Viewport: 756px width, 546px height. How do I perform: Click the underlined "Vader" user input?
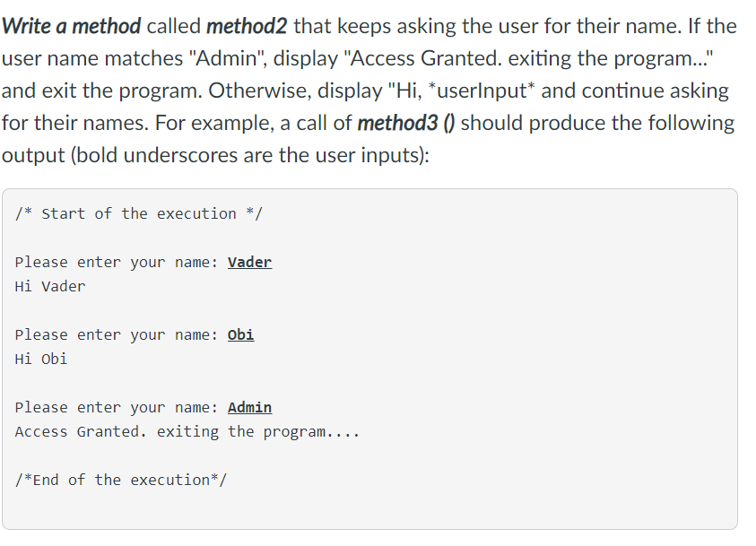click(x=249, y=263)
